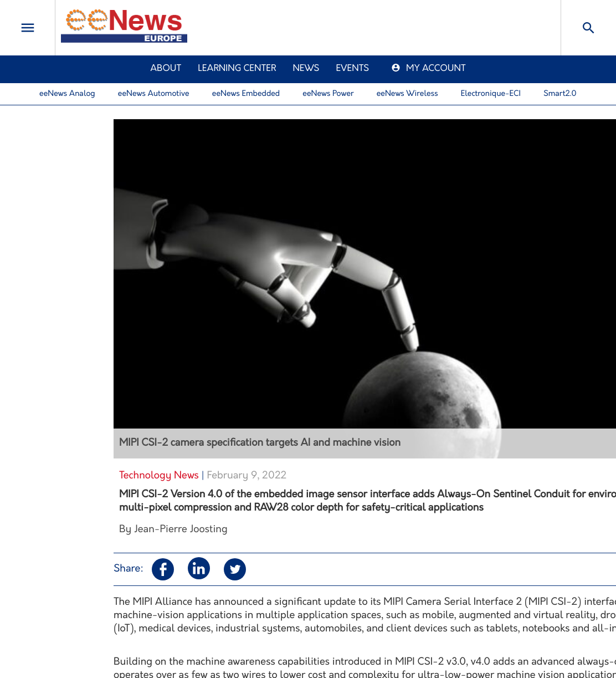Click the My Account user icon

pyautogui.click(x=396, y=68)
